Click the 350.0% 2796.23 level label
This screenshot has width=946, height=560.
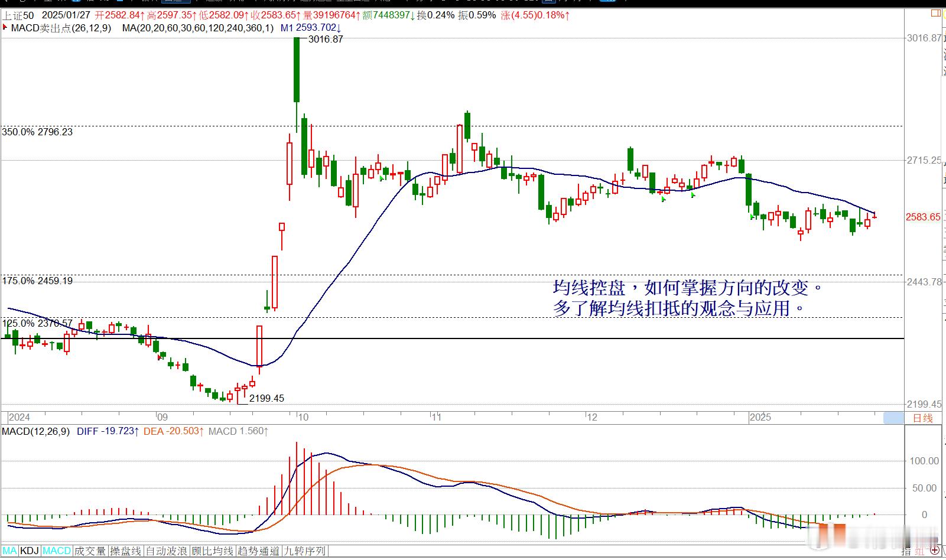[x=37, y=132]
